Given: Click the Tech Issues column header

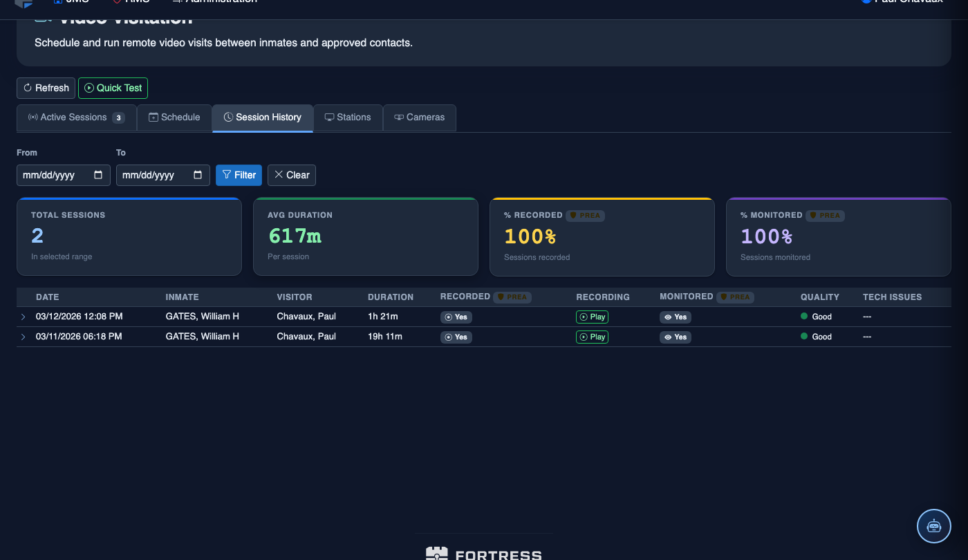Looking at the screenshot, I should (x=892, y=297).
